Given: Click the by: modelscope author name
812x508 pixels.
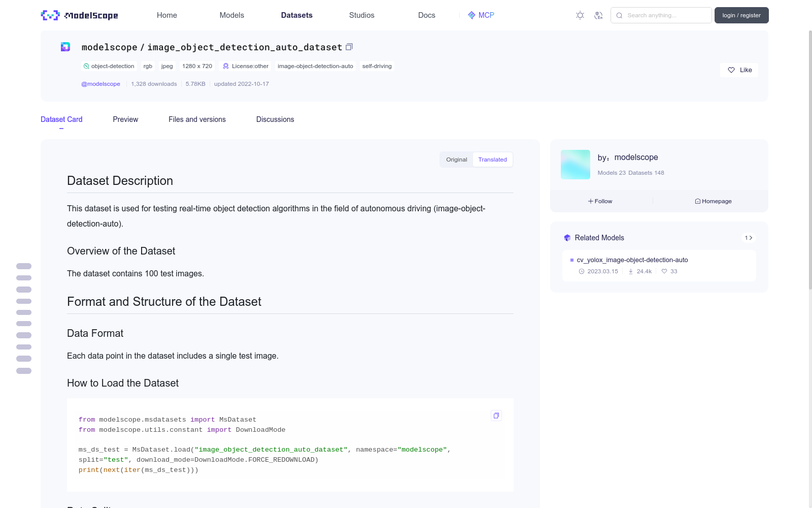Looking at the screenshot, I should (636, 157).
